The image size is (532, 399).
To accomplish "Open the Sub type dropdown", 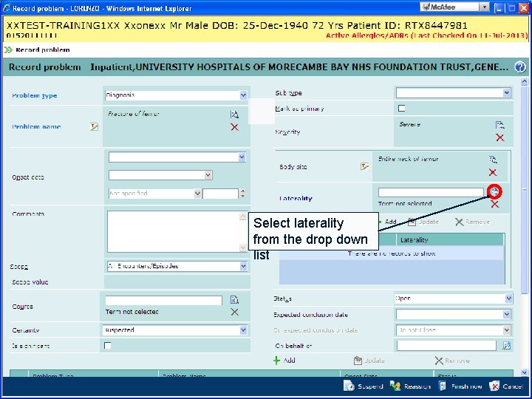I will click(507, 92).
